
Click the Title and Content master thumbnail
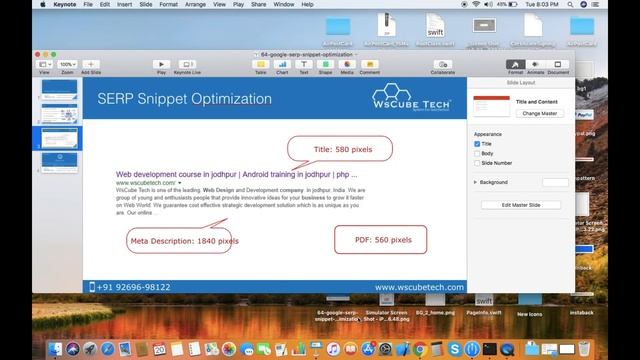tap(491, 106)
